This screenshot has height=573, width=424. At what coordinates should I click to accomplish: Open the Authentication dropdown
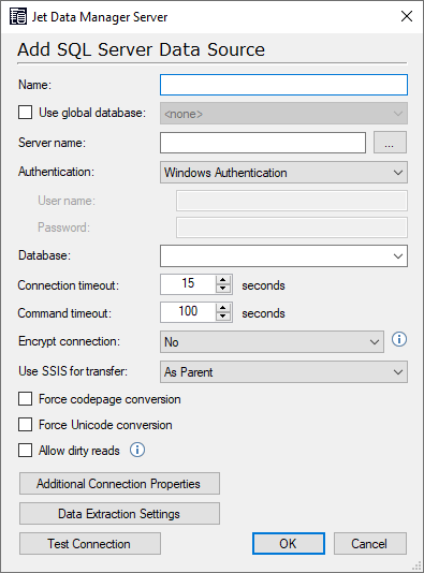pyautogui.click(x=284, y=172)
